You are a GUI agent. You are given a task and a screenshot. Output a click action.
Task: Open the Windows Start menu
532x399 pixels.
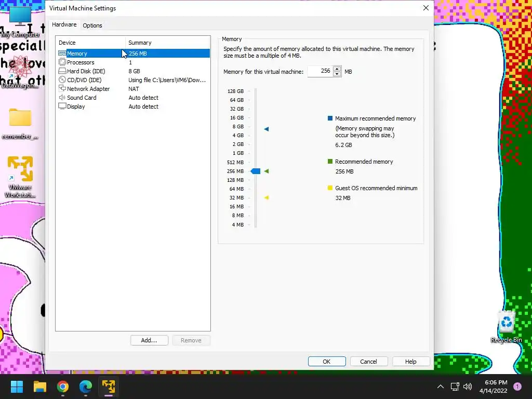[17, 387]
